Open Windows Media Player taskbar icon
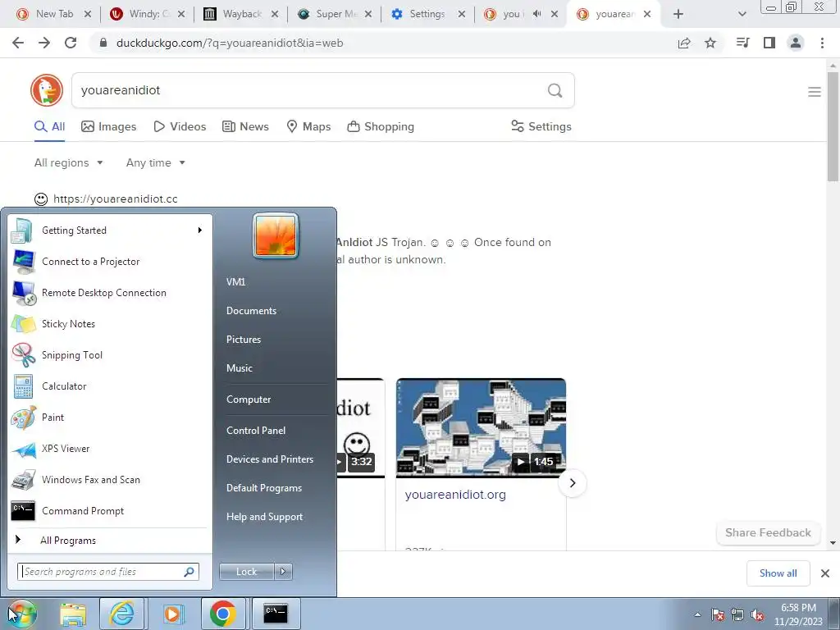840x630 pixels. click(x=172, y=614)
